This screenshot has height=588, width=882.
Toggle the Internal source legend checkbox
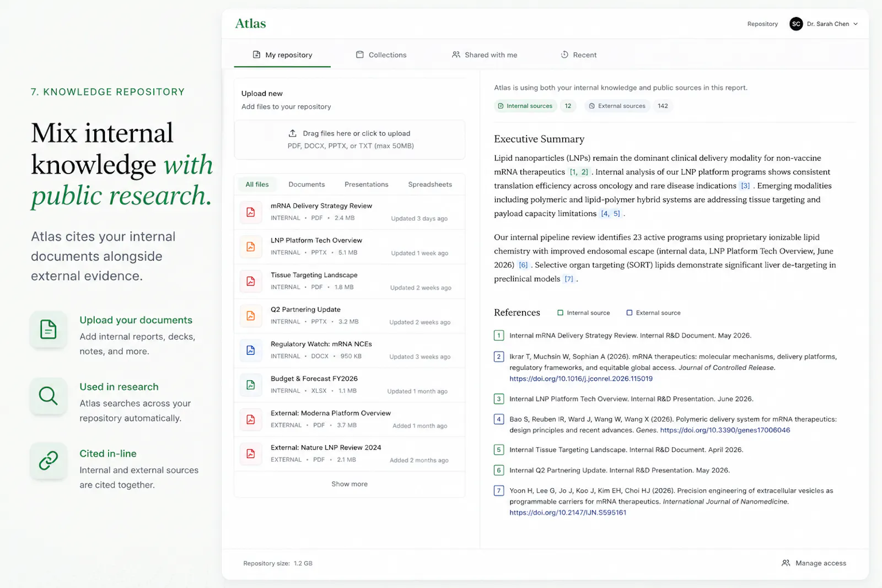(560, 313)
